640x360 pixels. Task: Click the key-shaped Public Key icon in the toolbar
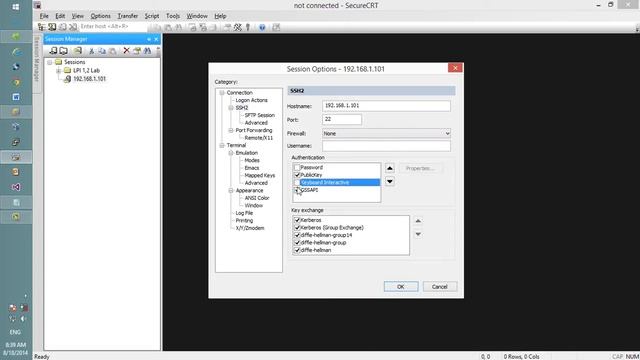coord(248,27)
